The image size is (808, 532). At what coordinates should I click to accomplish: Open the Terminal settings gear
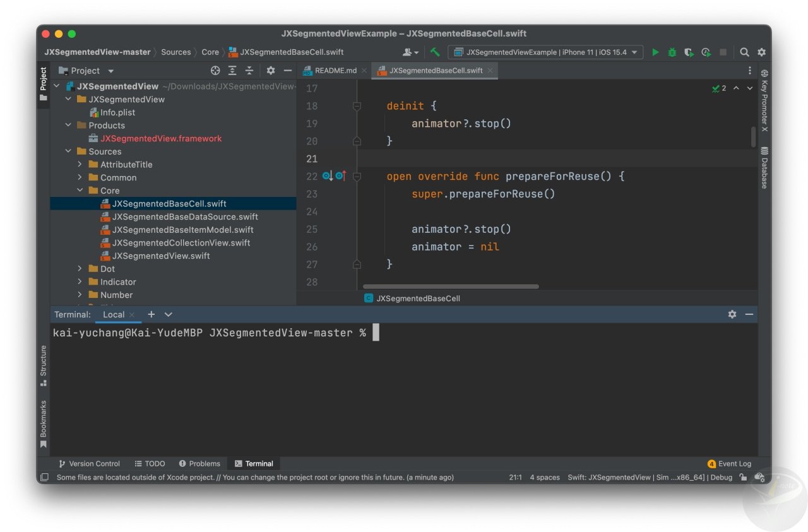(x=732, y=314)
